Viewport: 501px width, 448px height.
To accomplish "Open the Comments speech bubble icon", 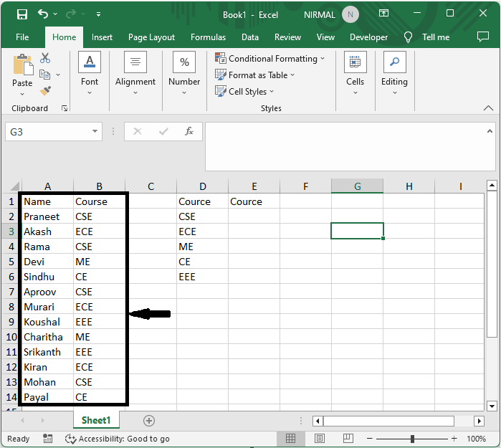I will tap(483, 37).
